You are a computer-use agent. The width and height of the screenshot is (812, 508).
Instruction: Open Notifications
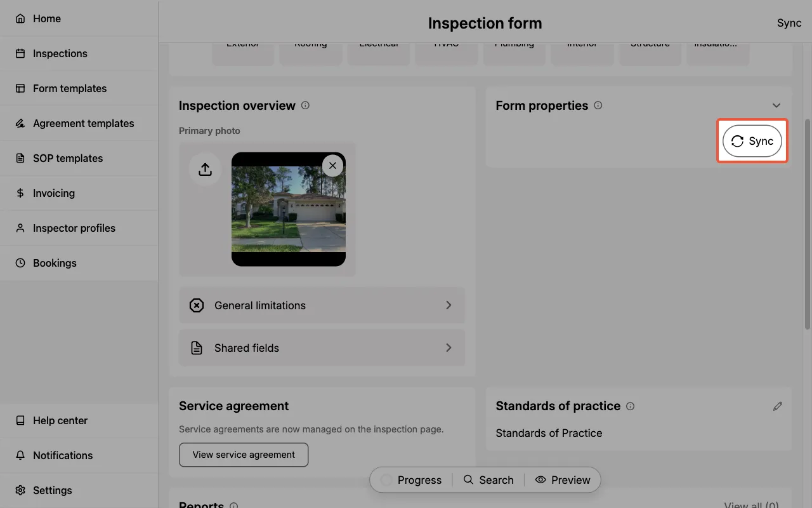[x=79, y=455]
